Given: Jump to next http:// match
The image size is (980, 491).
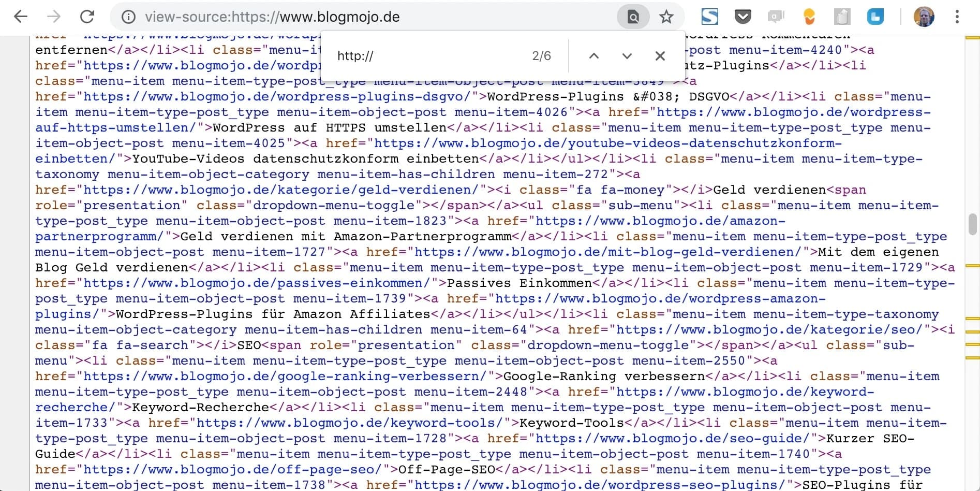Looking at the screenshot, I should point(627,56).
